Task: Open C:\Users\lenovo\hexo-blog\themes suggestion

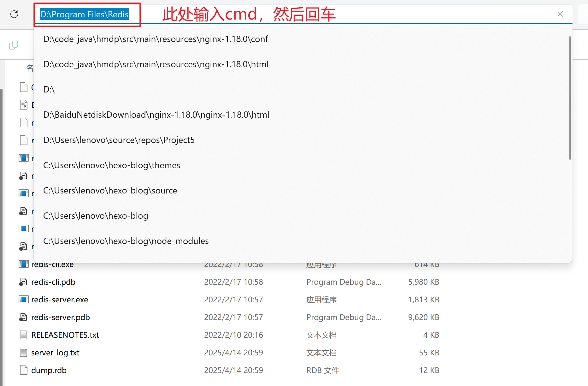Action: pos(111,165)
